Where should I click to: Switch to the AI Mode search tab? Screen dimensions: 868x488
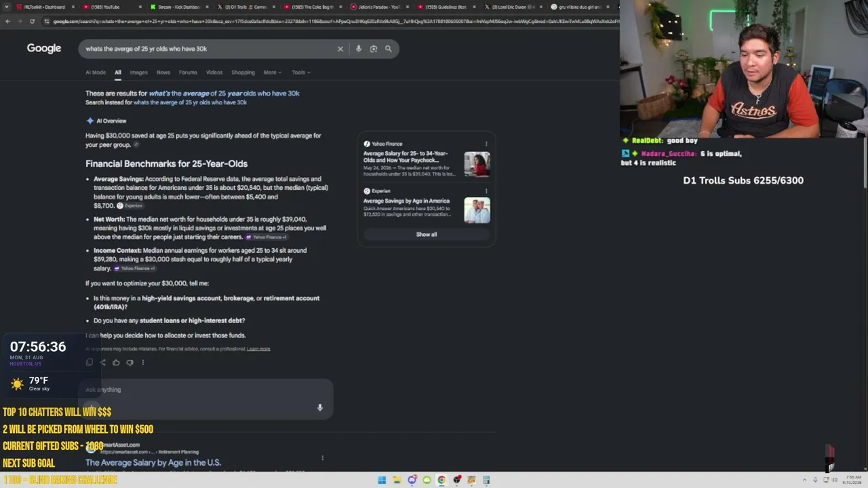96,73
